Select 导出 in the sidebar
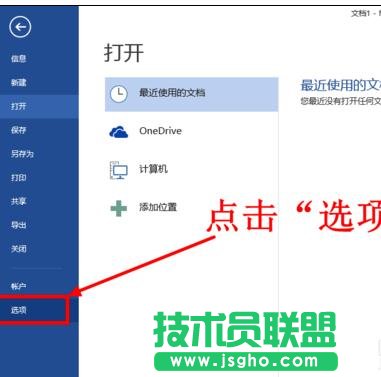Image resolution: width=381 pixels, height=377 pixels. tap(19, 225)
